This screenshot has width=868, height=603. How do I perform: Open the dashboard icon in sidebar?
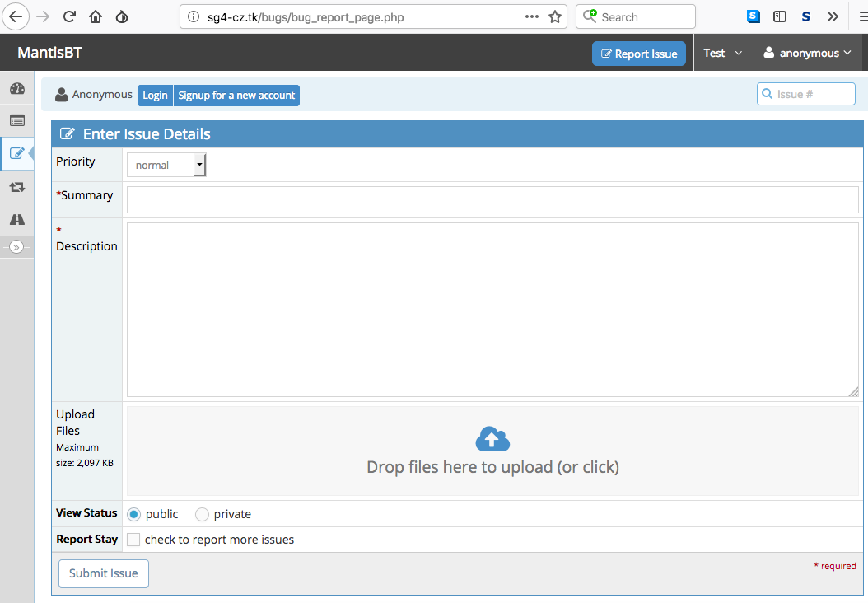click(16, 88)
